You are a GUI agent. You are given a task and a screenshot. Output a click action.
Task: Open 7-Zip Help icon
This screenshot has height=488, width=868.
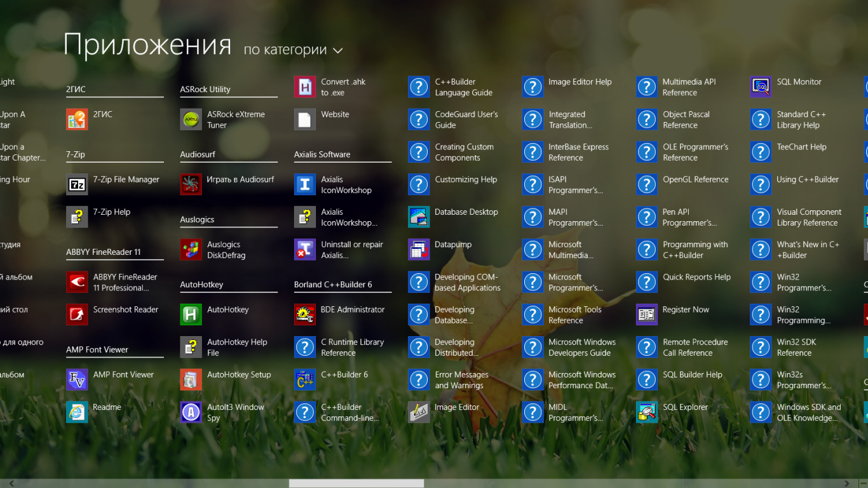[x=77, y=217]
